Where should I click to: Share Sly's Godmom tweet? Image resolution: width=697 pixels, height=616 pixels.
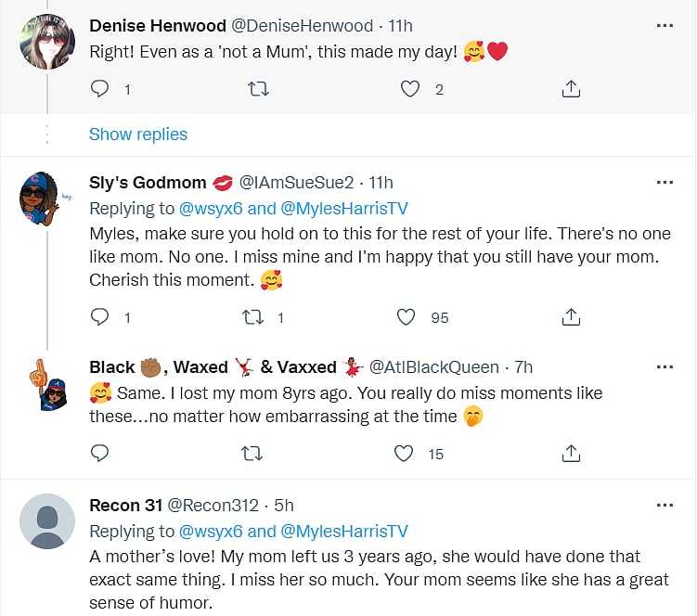[572, 317]
